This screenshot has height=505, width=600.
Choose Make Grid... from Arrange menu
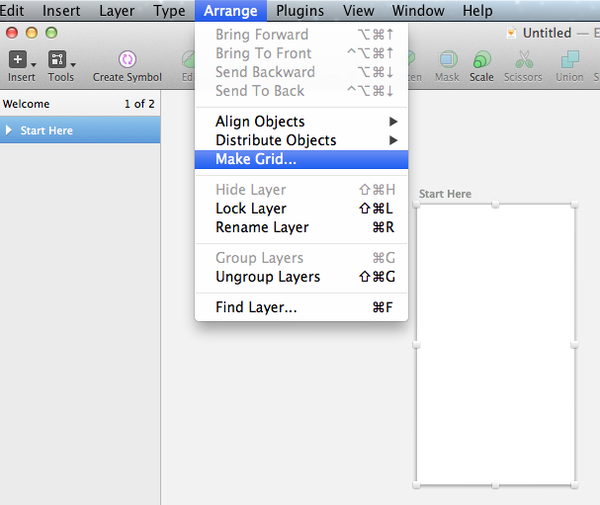[302, 159]
